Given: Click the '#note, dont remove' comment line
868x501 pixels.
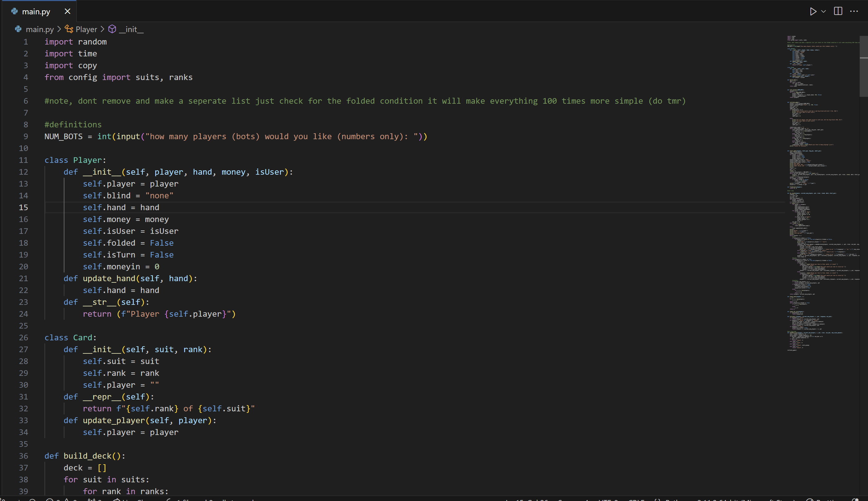Looking at the screenshot, I should (365, 101).
